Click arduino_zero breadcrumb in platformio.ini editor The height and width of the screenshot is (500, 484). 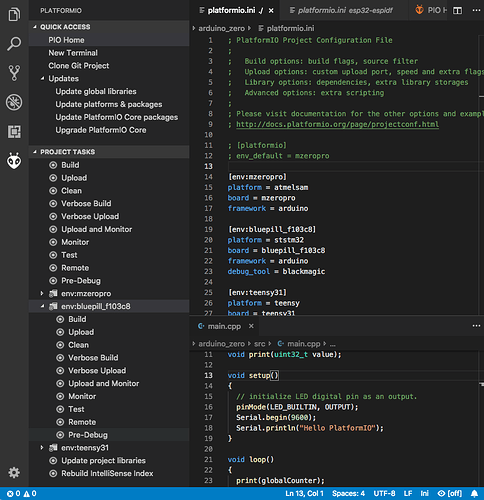pos(221,29)
